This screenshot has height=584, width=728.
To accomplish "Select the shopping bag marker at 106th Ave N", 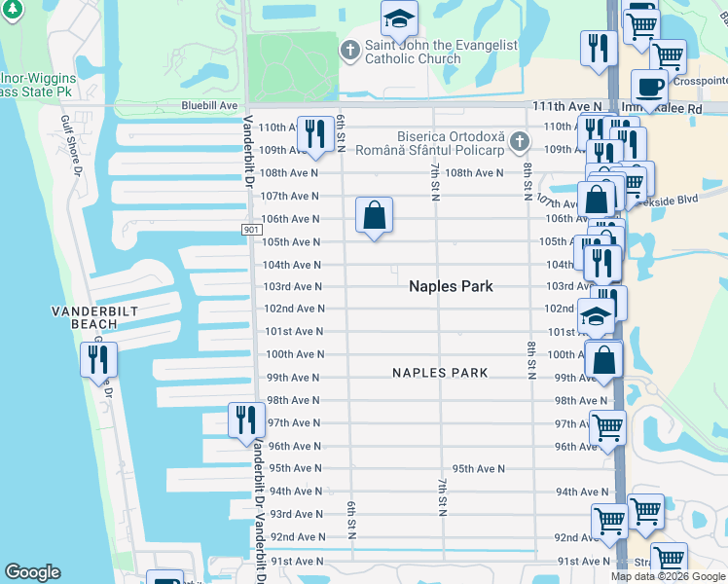I will click(374, 216).
